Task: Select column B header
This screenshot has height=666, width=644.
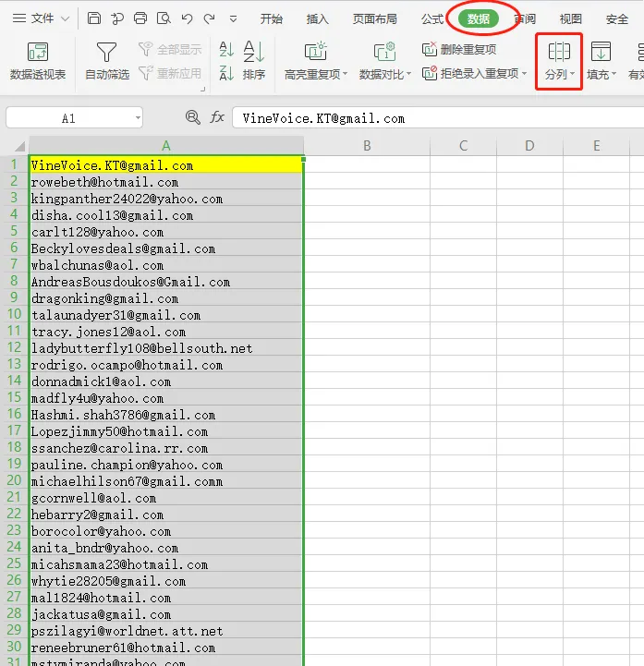Action: pyautogui.click(x=367, y=146)
